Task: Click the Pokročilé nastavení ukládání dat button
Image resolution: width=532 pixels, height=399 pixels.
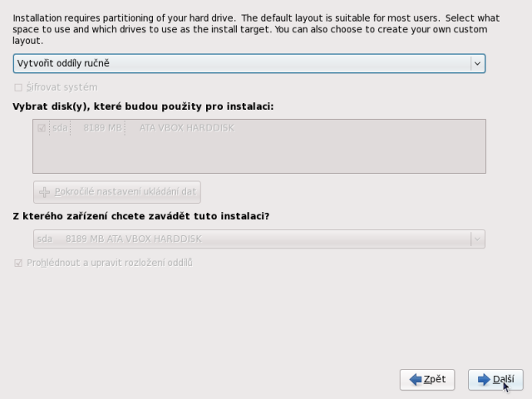Action: (117, 192)
